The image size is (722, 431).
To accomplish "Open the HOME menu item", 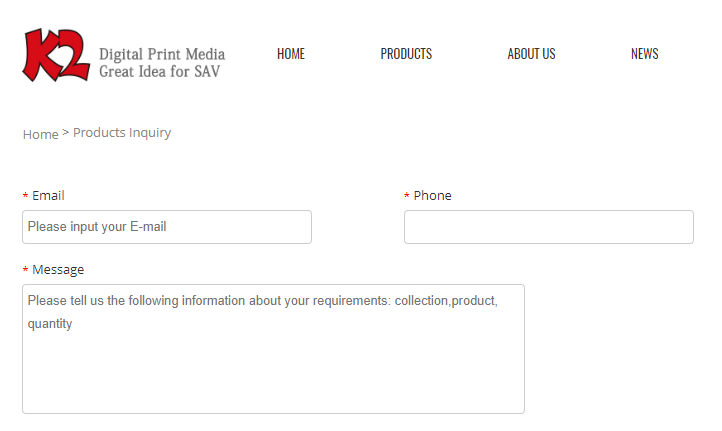I will 291,54.
